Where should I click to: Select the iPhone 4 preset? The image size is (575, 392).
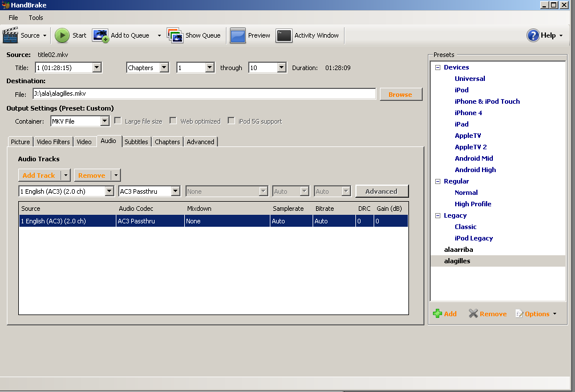pyautogui.click(x=468, y=113)
